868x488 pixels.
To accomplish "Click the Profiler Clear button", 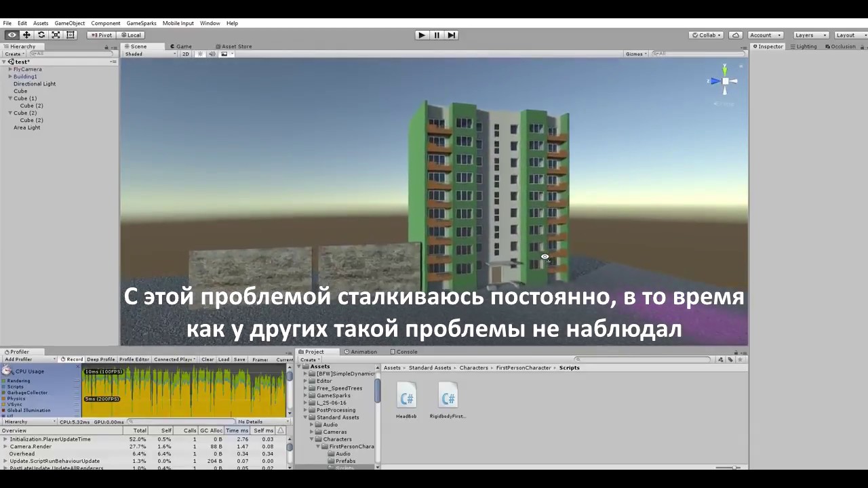I will coord(208,359).
